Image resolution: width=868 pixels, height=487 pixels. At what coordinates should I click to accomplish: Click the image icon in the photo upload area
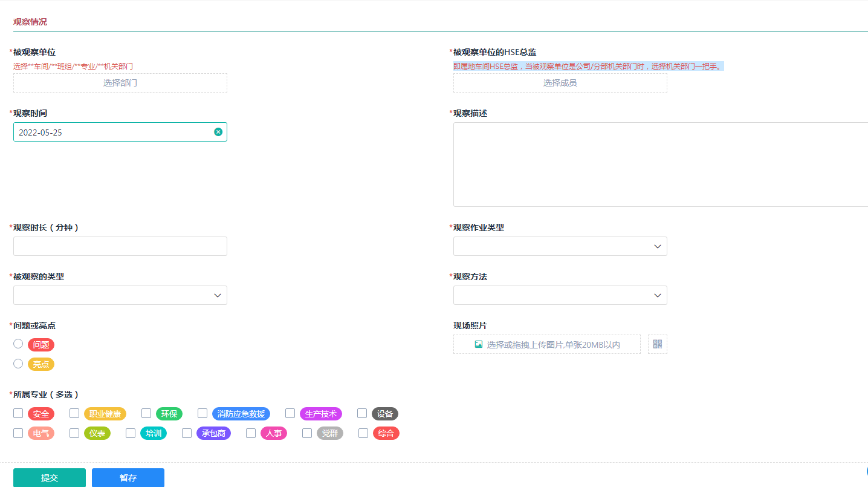coord(479,344)
